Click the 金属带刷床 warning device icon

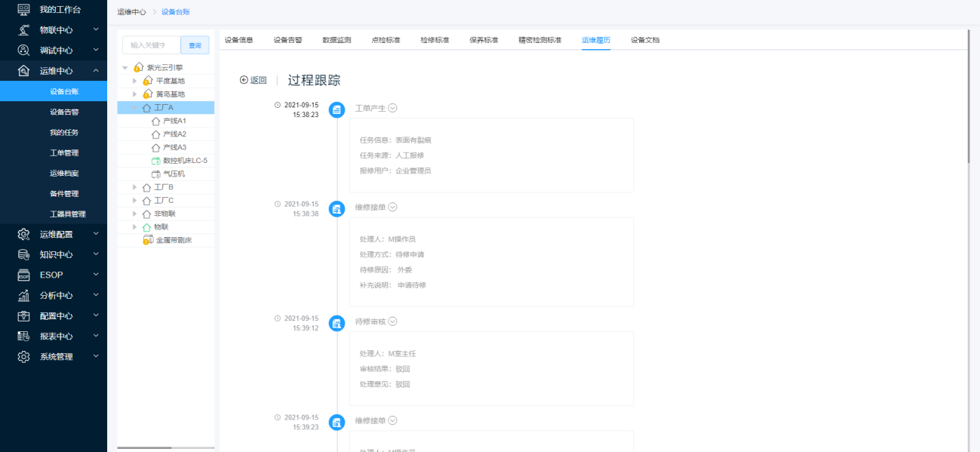pyautogui.click(x=148, y=240)
